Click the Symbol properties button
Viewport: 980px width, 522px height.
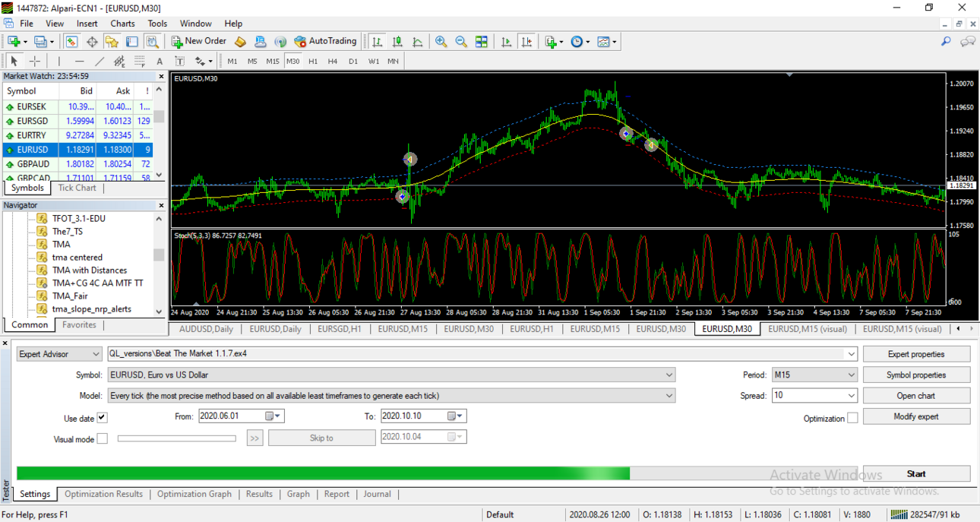(916, 375)
